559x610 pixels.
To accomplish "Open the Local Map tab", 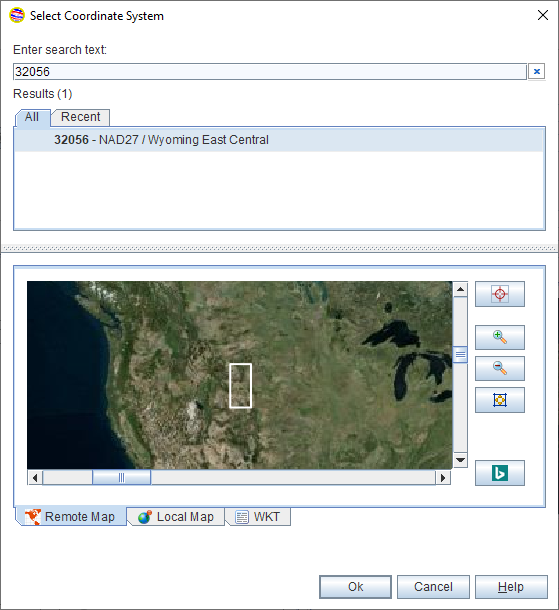I will [x=176, y=517].
